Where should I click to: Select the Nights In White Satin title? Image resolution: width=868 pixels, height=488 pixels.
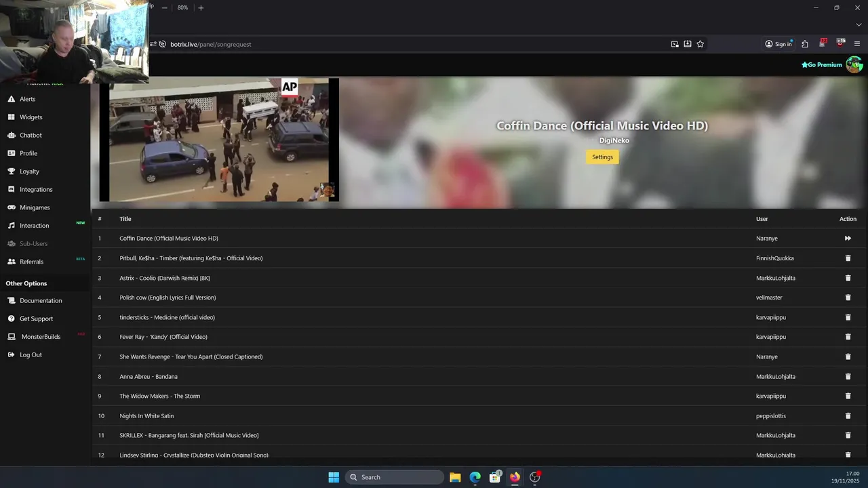click(x=146, y=415)
